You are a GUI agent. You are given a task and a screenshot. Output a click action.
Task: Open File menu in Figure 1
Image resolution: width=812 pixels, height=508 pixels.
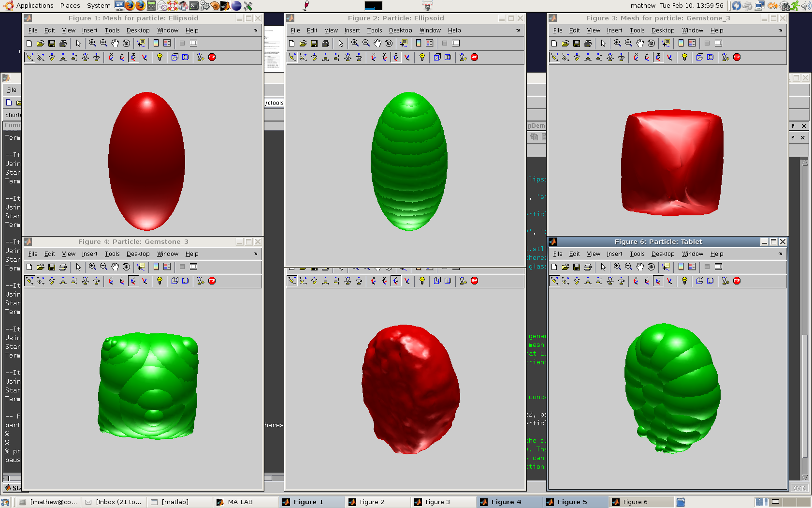click(33, 30)
